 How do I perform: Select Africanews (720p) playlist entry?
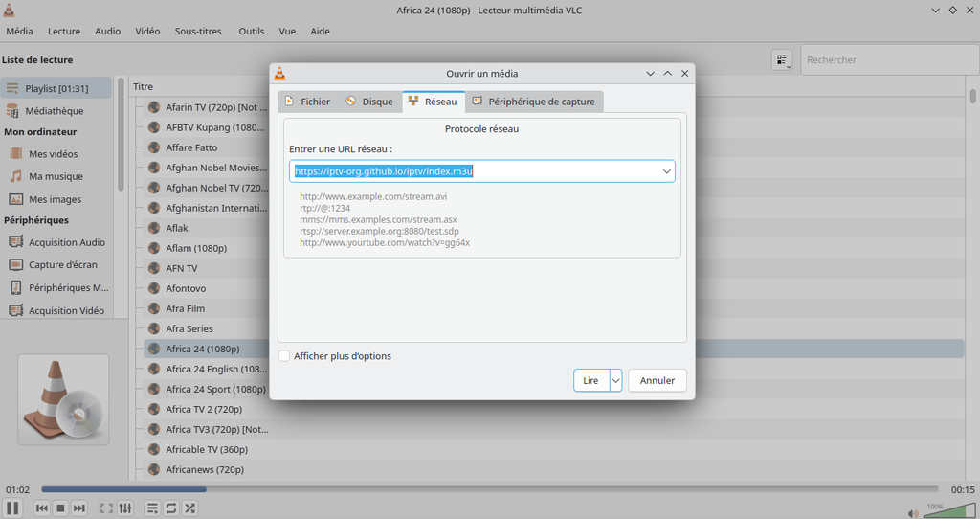point(205,469)
